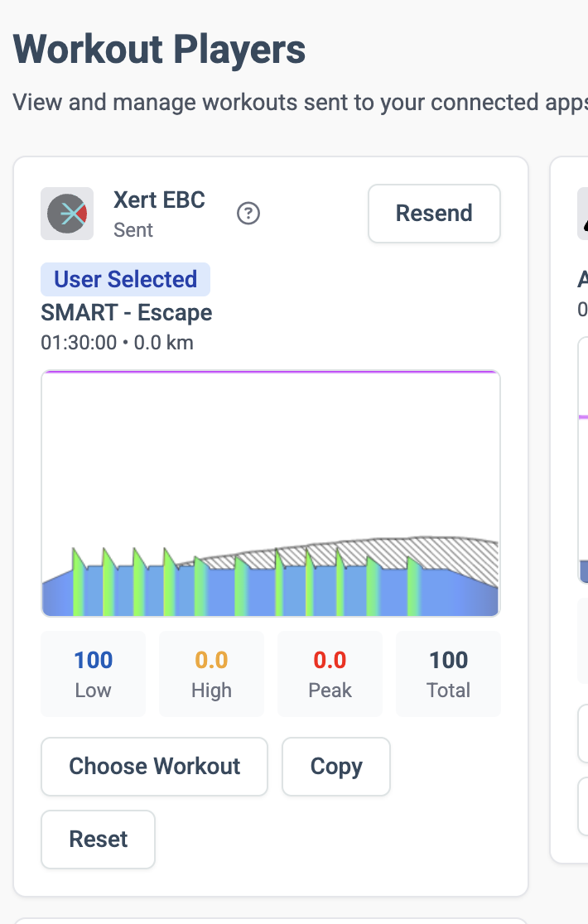Select the High 0.0 stat tile

click(211, 674)
